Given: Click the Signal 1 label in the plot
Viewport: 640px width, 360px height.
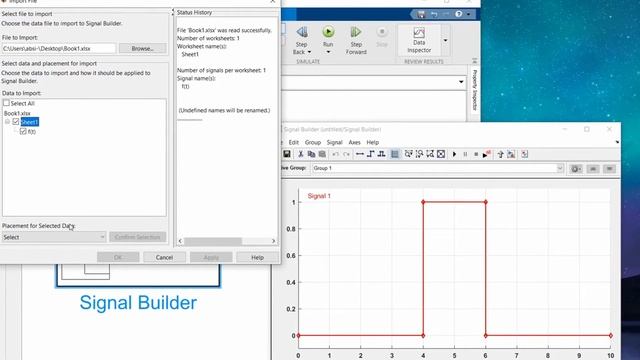Looking at the screenshot, I should click(x=319, y=196).
